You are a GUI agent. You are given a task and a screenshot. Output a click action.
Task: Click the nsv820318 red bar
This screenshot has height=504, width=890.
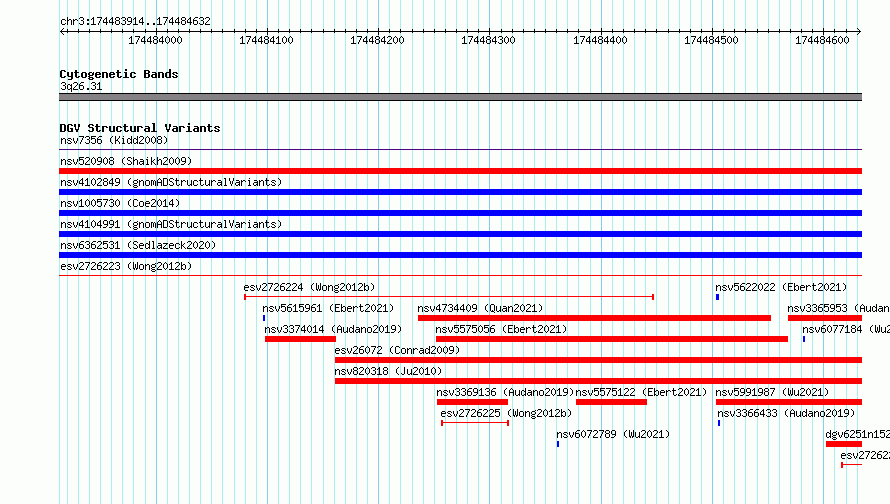pyautogui.click(x=598, y=381)
